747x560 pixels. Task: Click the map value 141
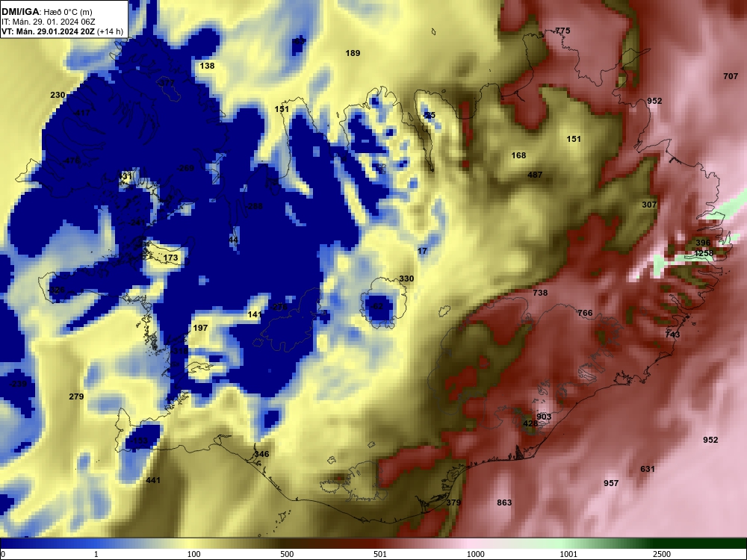point(255,315)
